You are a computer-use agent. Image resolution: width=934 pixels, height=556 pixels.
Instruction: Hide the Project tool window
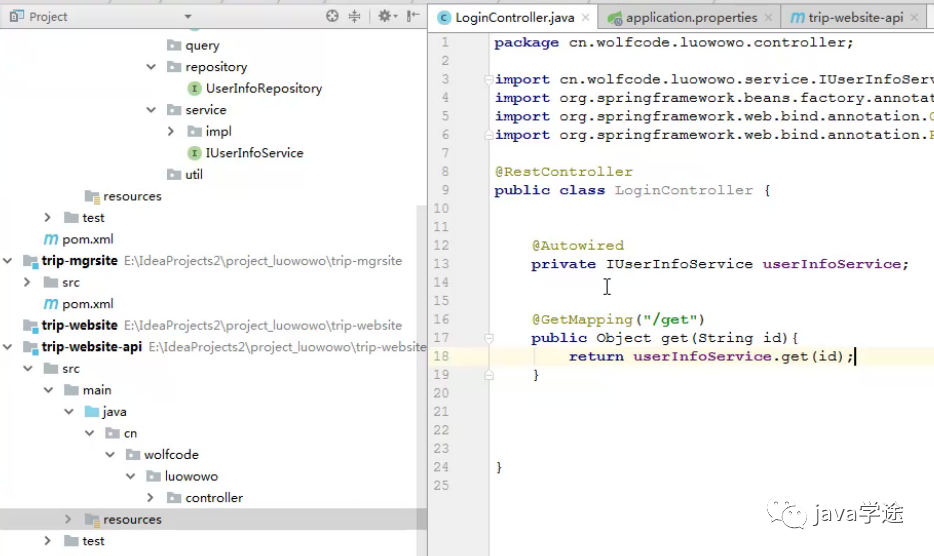413,16
